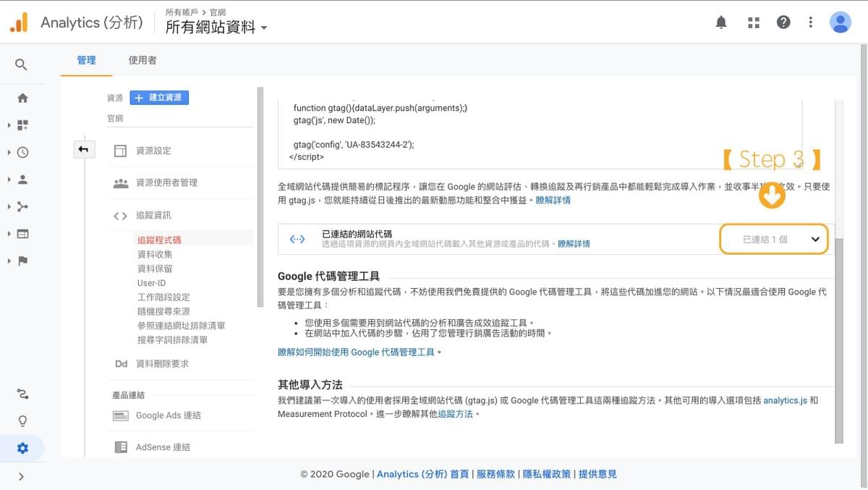The image size is (868, 490).
Task: Click the Google Ads 連結 icon
Action: (120, 415)
